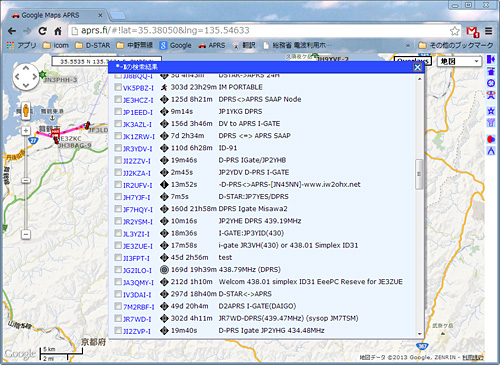This screenshot has width=500, height=365.
Task: Go back with the browser back arrow
Action: (x=12, y=31)
